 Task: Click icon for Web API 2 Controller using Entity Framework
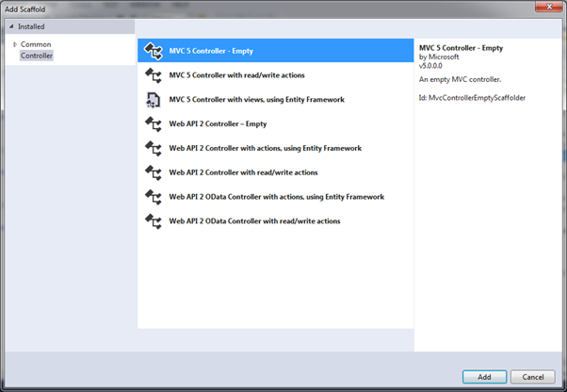153,148
